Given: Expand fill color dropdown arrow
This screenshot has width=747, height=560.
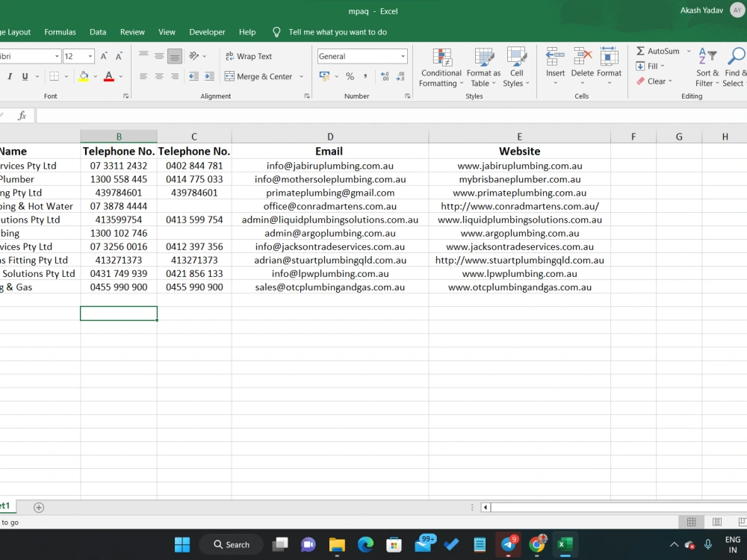Looking at the screenshot, I should [96, 76].
